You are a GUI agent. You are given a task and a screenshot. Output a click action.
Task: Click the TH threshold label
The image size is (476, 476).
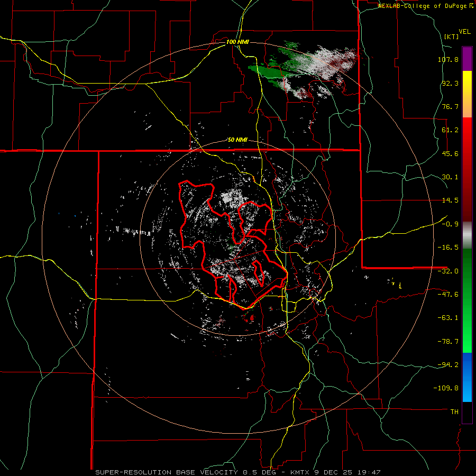(454, 412)
